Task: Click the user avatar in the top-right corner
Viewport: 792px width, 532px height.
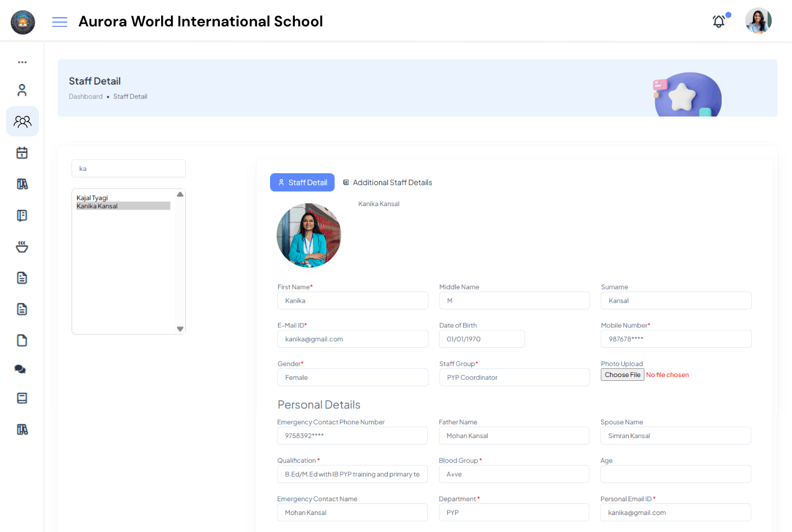Action: [x=758, y=20]
